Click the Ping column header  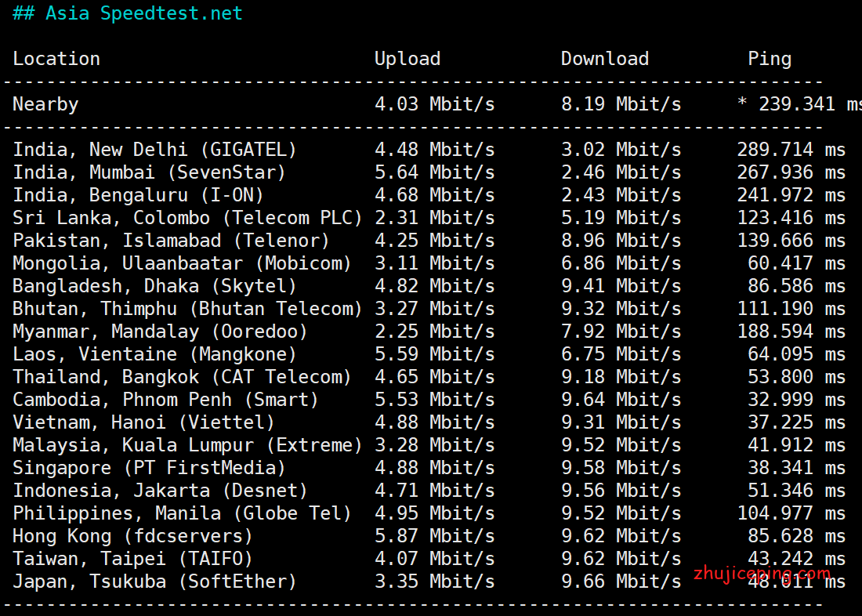click(x=769, y=59)
